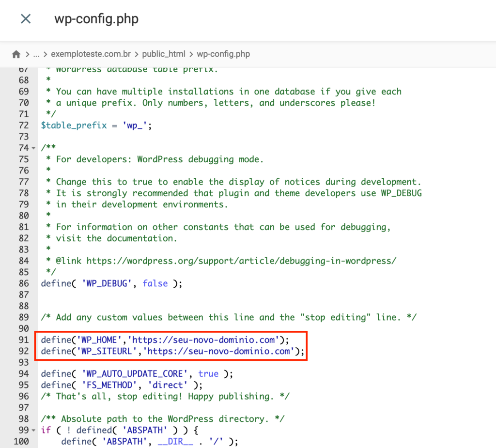This screenshot has height=448, width=496.
Task: Collapse the comment block at line 74
Action: click(x=33, y=148)
